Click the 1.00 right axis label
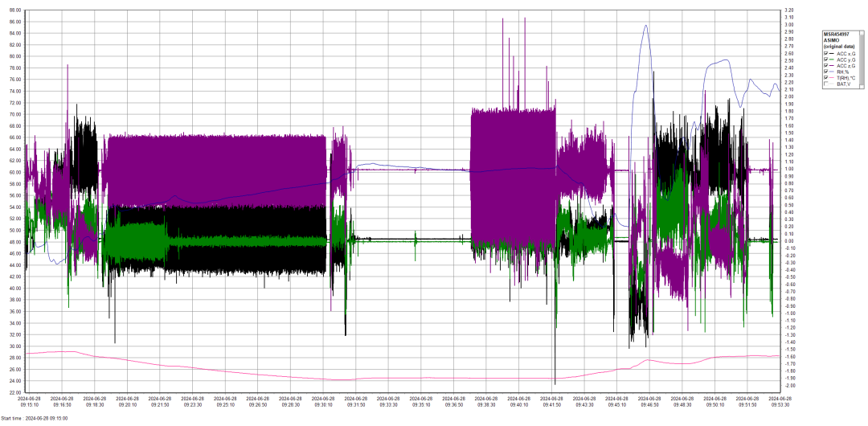 789,170
